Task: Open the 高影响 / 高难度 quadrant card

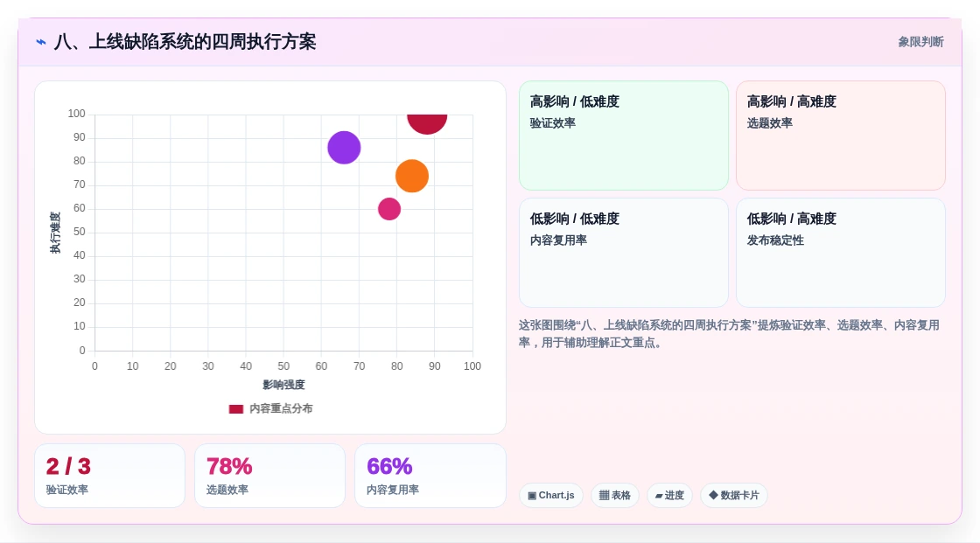Action: tap(841, 136)
